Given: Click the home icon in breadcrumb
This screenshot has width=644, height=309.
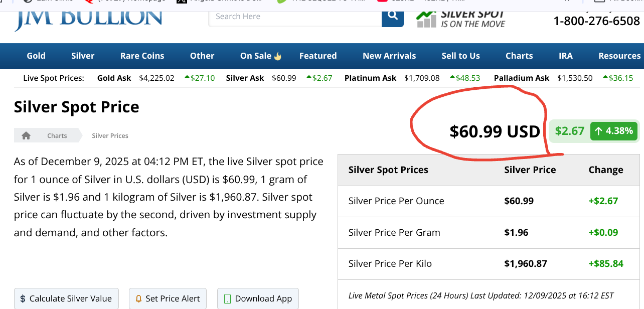Looking at the screenshot, I should coord(26,135).
